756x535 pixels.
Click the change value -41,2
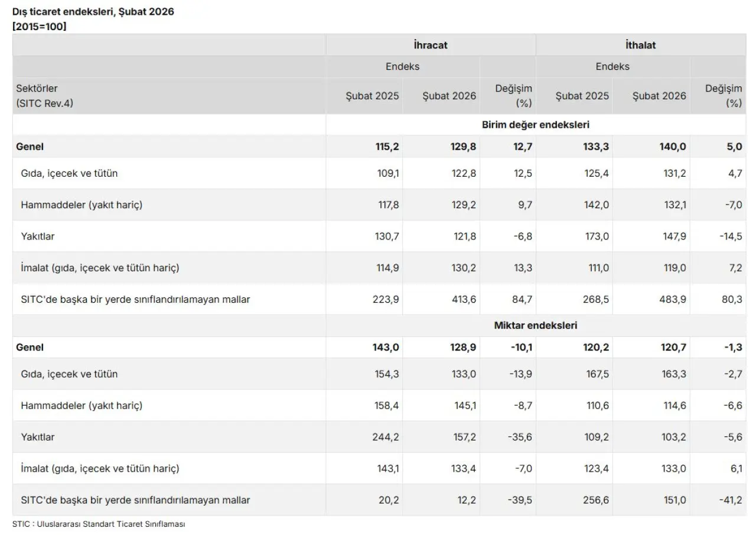[x=729, y=500]
